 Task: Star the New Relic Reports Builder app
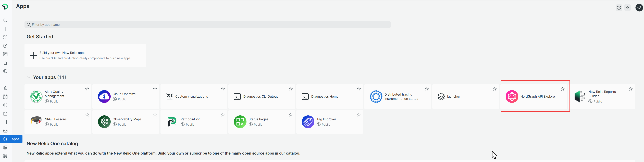630,89
